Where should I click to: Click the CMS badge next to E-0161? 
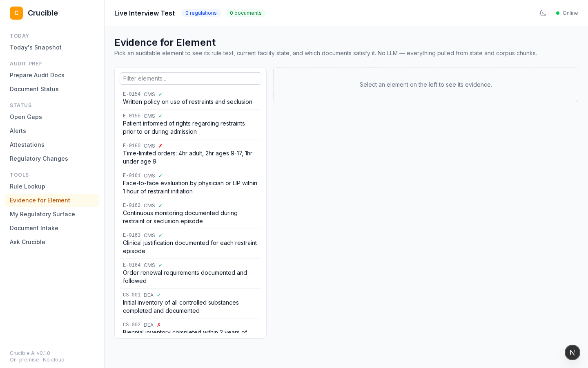(149, 175)
